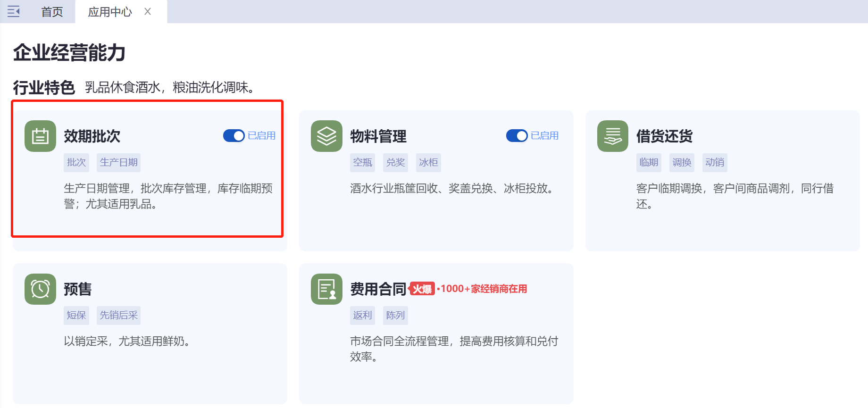Image resolution: width=868 pixels, height=408 pixels.
Task: Collapse the sidebar menu icon
Action: [x=14, y=11]
